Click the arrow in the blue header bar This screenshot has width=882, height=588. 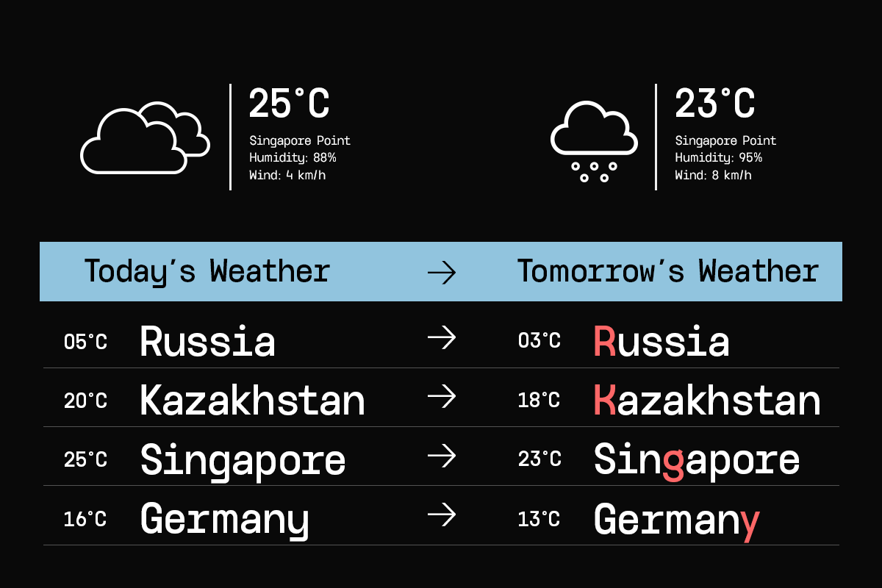[x=442, y=273]
